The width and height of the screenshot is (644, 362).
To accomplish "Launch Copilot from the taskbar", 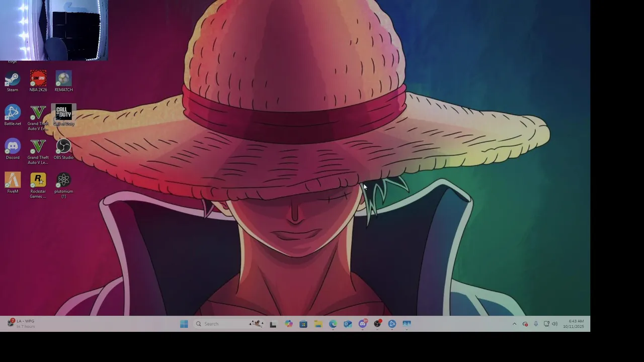I will click(288, 324).
